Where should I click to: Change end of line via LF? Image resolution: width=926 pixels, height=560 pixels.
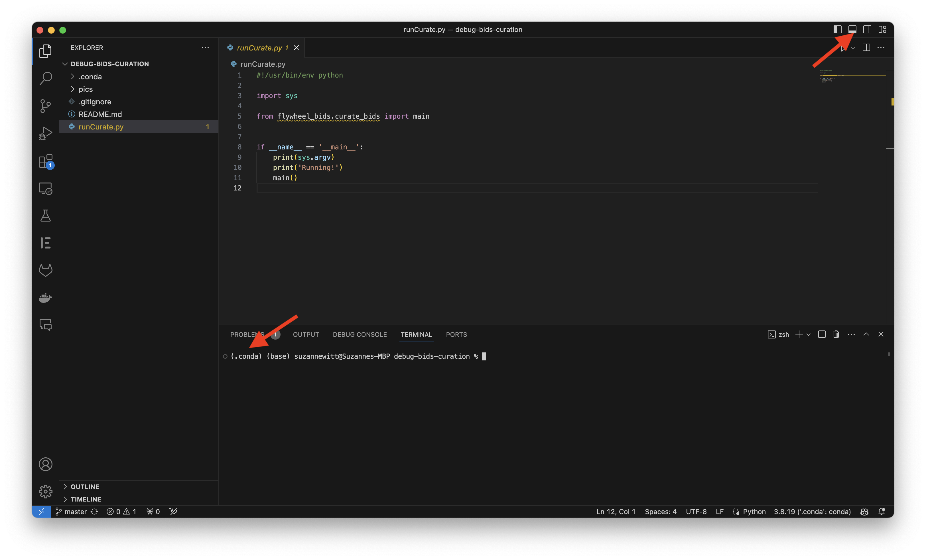719,511
